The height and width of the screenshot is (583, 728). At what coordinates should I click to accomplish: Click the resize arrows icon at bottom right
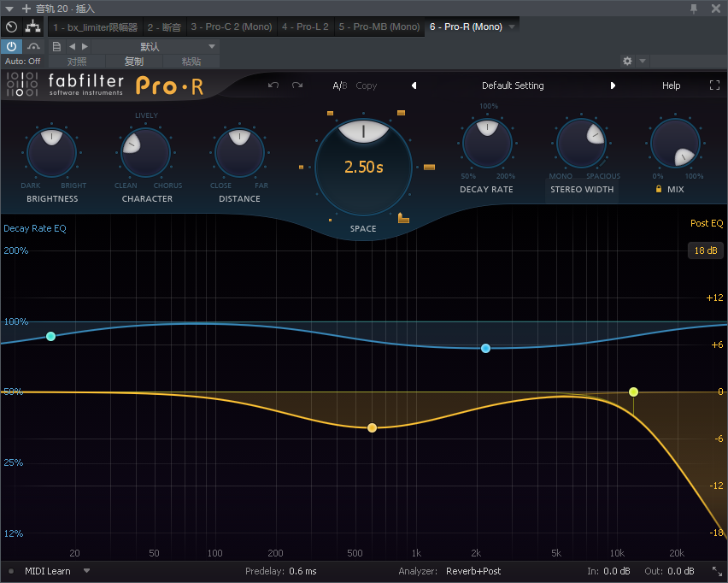coord(718,571)
